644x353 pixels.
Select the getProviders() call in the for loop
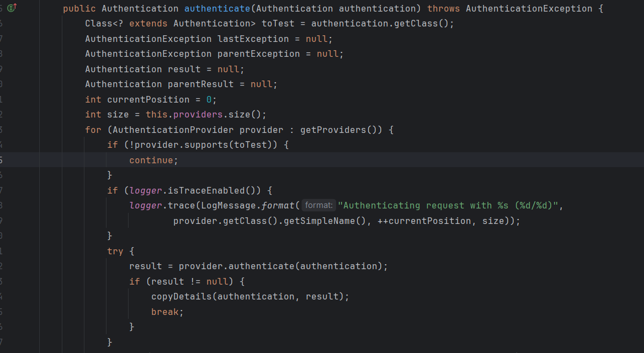[x=338, y=130]
